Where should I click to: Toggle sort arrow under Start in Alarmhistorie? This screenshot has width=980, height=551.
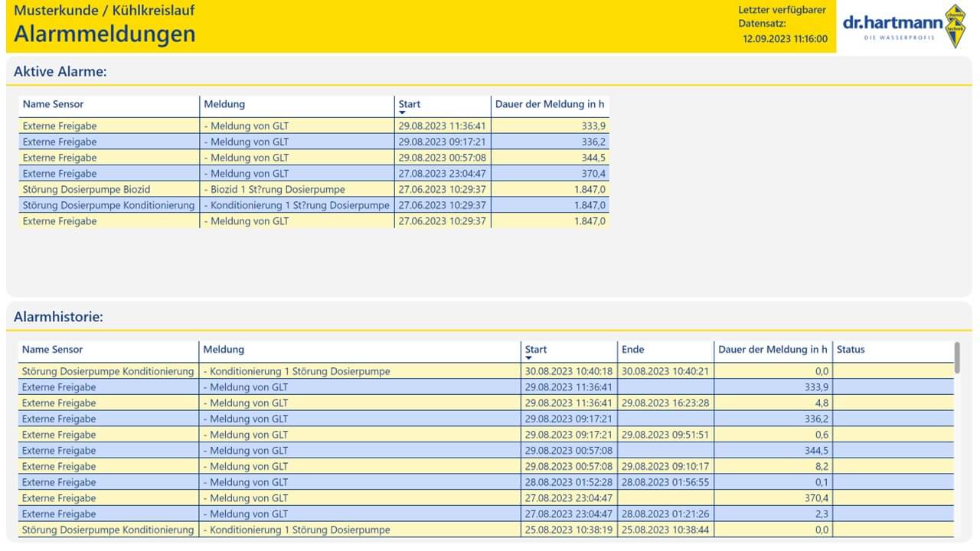[x=529, y=358]
